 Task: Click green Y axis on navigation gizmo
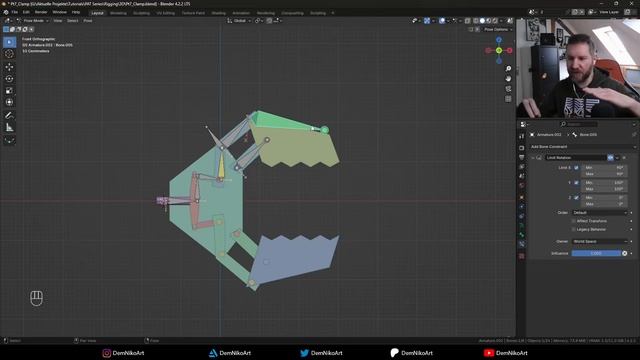(x=499, y=50)
